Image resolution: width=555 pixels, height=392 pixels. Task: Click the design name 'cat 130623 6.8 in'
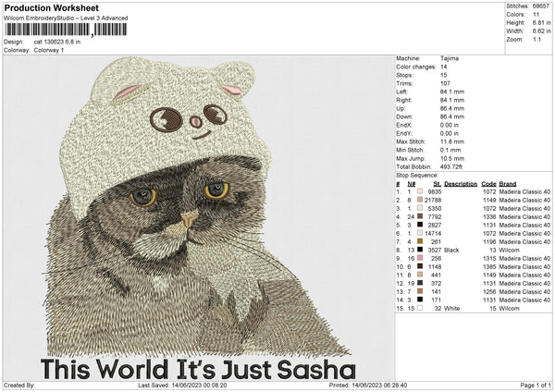[x=57, y=42]
